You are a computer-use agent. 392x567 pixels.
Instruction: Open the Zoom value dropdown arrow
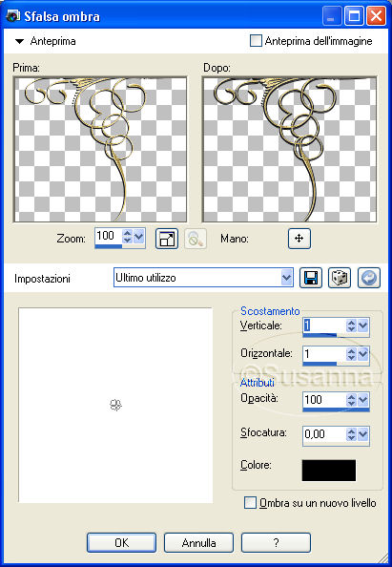[x=139, y=237]
